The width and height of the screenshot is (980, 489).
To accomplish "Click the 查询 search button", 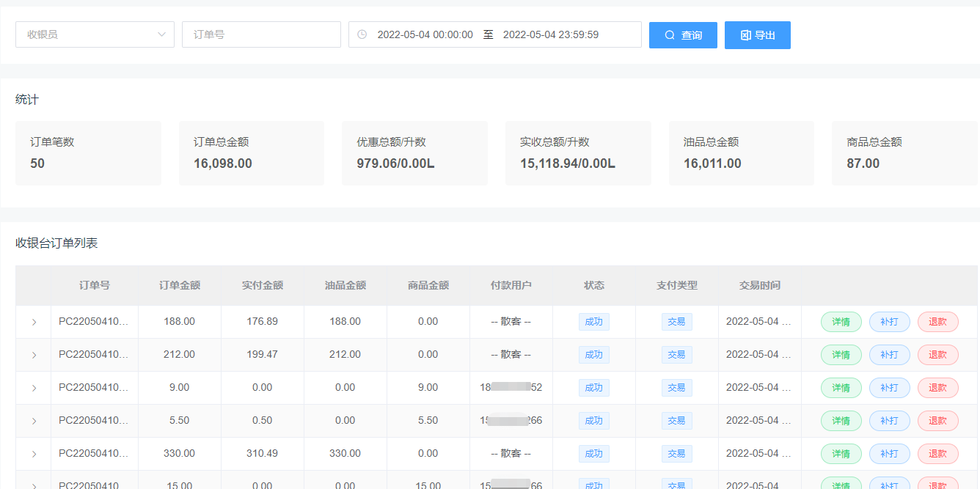I will 683,35.
